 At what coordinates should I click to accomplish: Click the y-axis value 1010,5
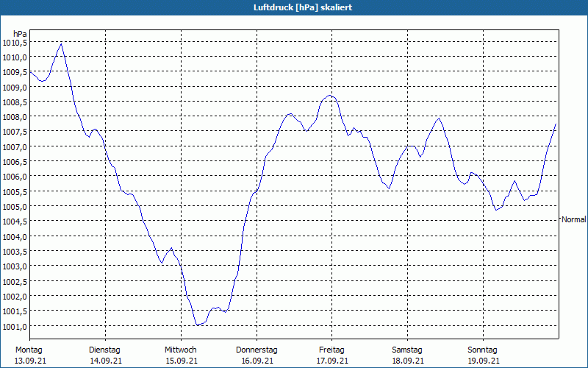15,43
